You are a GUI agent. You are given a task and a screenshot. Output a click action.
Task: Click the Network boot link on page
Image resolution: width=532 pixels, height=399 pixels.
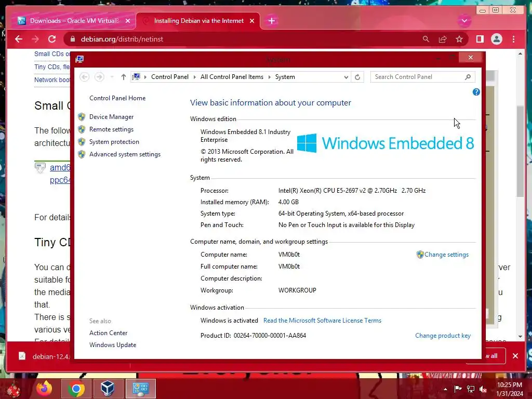coord(52,79)
